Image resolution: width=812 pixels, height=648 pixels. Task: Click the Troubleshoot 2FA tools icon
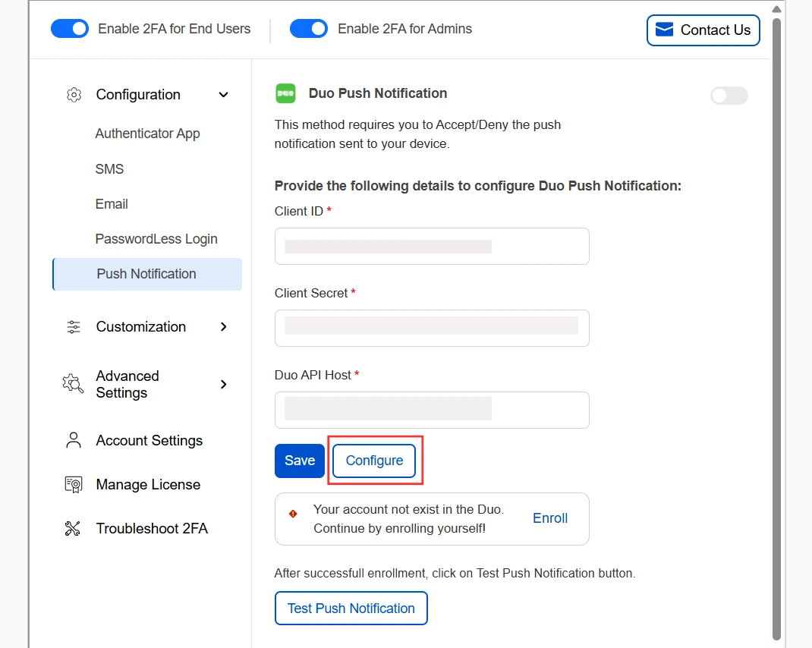(73, 528)
